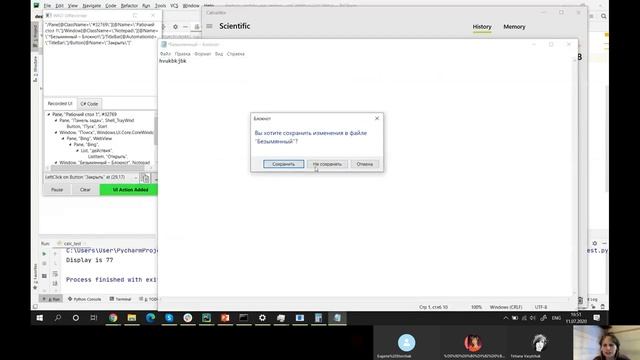The width and height of the screenshot is (640, 360).
Task: Collapse Window "Безымянный – Блокнот" Notepad node
Action: tap(56, 162)
